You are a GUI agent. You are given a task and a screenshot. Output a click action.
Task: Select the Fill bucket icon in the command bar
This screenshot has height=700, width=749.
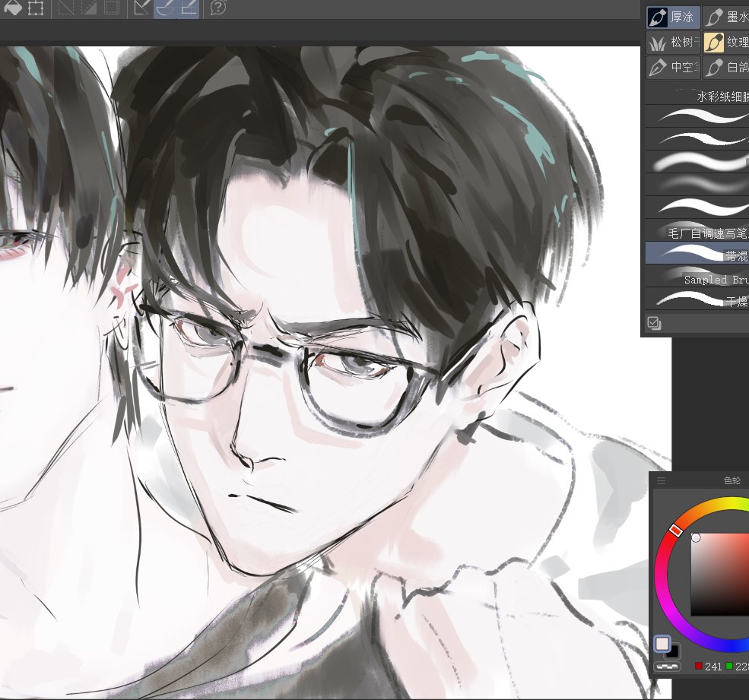(x=13, y=7)
